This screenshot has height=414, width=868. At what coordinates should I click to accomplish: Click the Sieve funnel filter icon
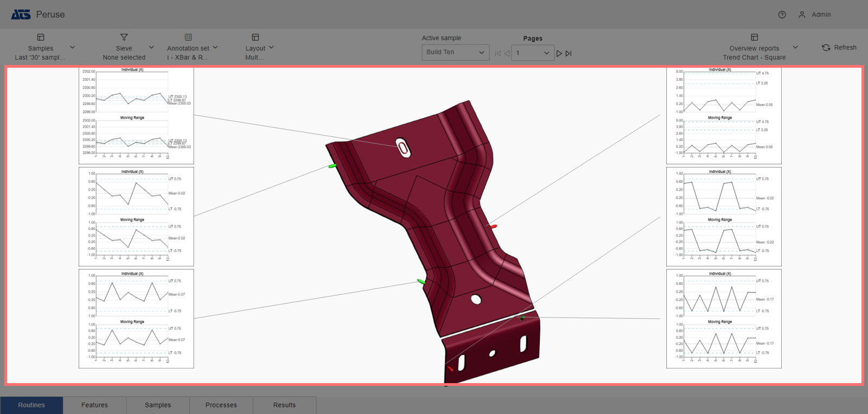click(124, 37)
